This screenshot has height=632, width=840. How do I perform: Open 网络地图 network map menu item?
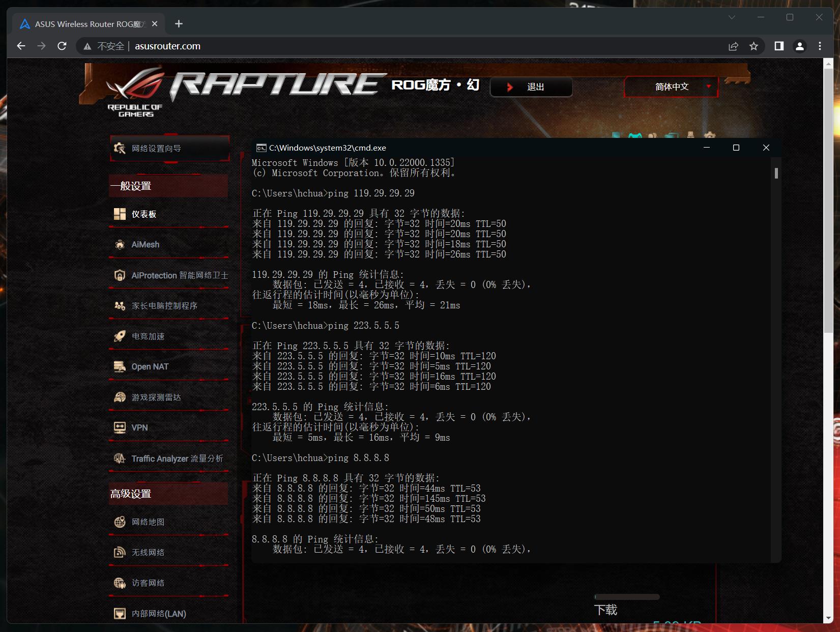[148, 522]
